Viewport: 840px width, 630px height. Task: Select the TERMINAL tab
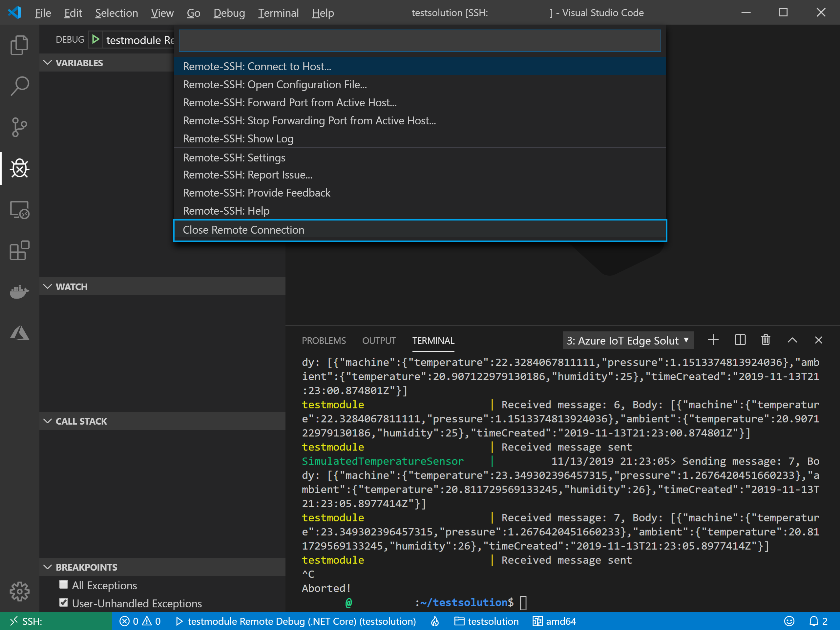coord(433,341)
